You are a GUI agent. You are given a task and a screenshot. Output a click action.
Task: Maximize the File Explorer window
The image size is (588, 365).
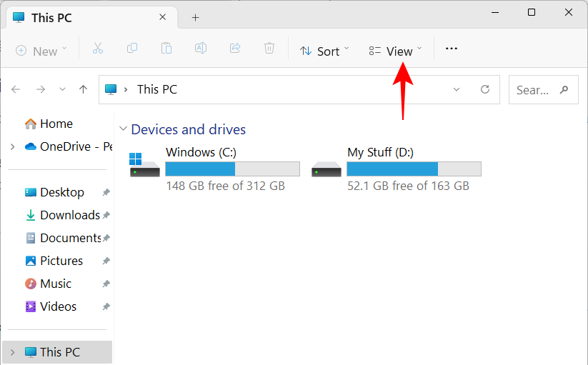(x=532, y=12)
